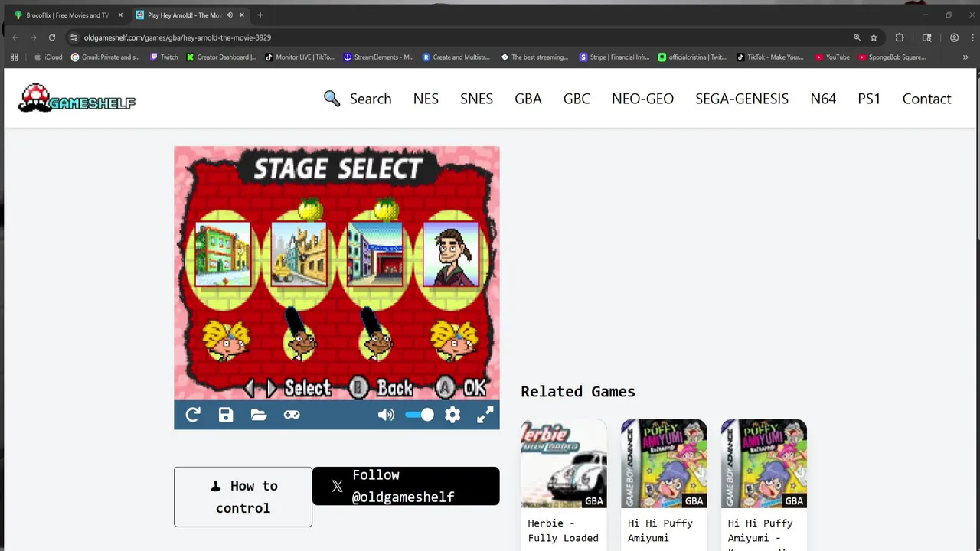Screen dimensions: 980x551
Task: Click the browser forward arrow
Action: [34, 37]
